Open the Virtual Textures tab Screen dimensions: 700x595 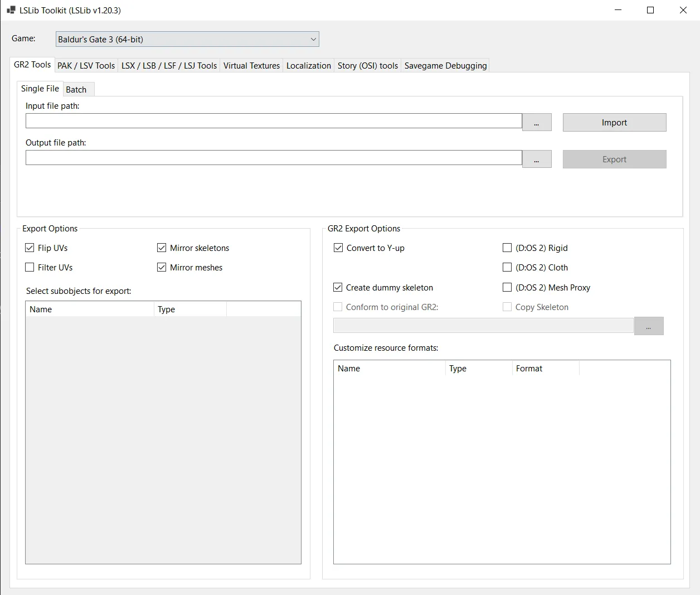251,66
